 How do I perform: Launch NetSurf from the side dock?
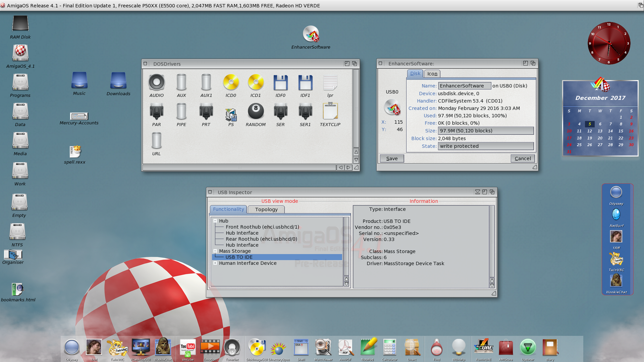tap(616, 215)
